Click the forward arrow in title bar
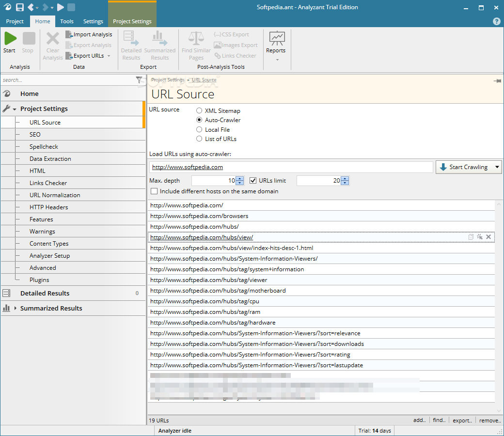The height and width of the screenshot is (436, 504). point(46,7)
